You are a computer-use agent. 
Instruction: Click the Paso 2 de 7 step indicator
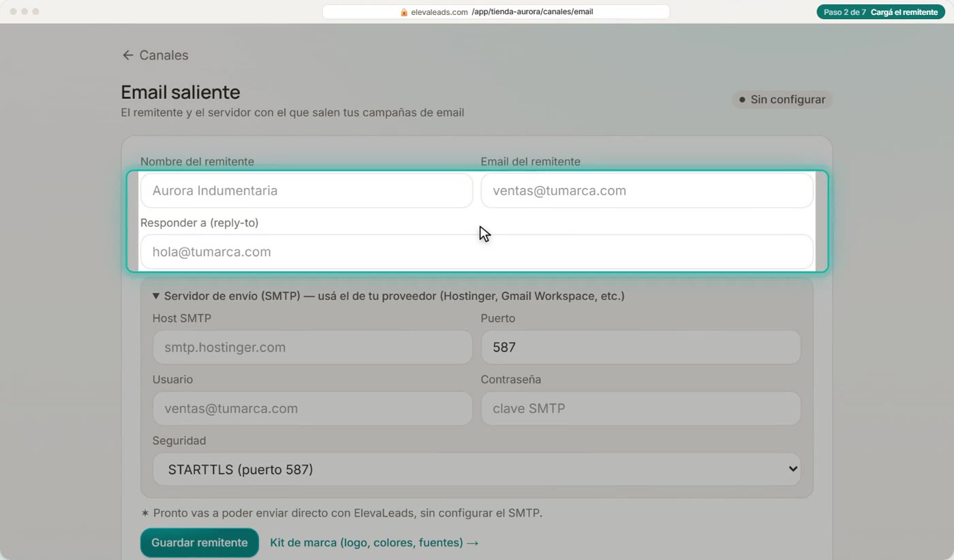coord(880,12)
